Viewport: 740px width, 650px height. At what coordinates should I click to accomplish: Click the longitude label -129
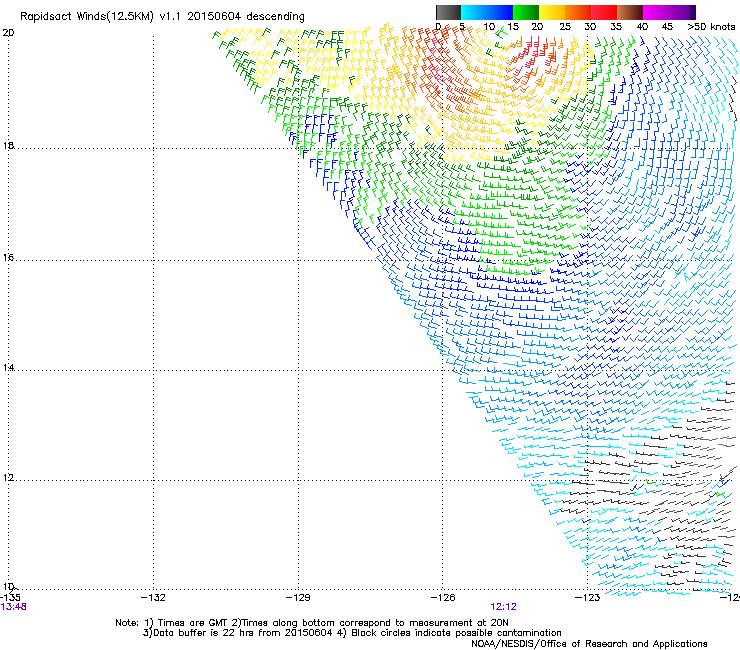298,598
